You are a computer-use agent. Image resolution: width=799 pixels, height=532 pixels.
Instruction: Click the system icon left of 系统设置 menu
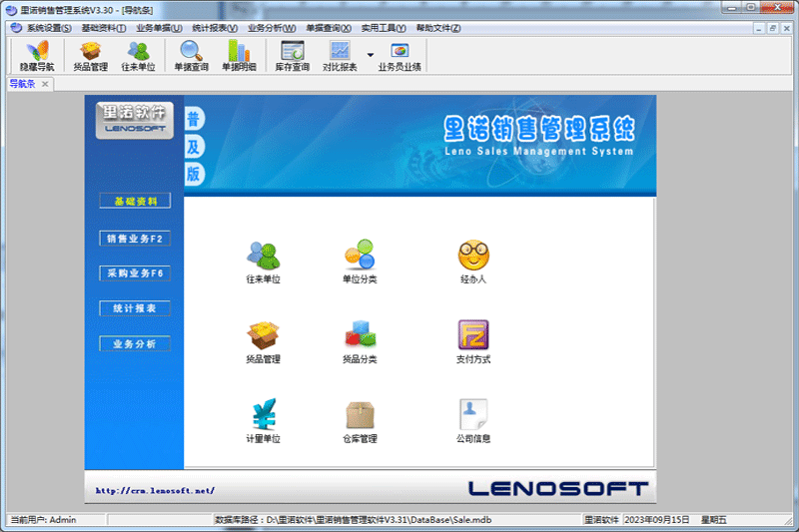coord(16,28)
